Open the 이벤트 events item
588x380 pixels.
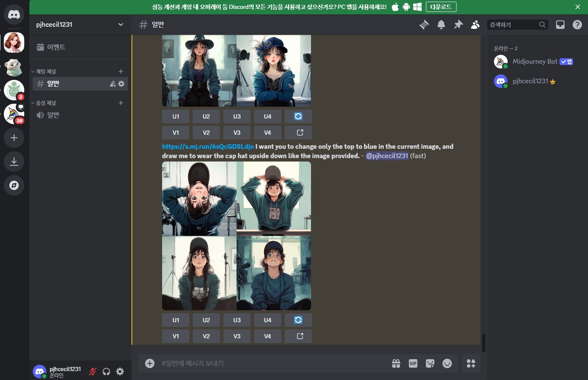click(56, 47)
